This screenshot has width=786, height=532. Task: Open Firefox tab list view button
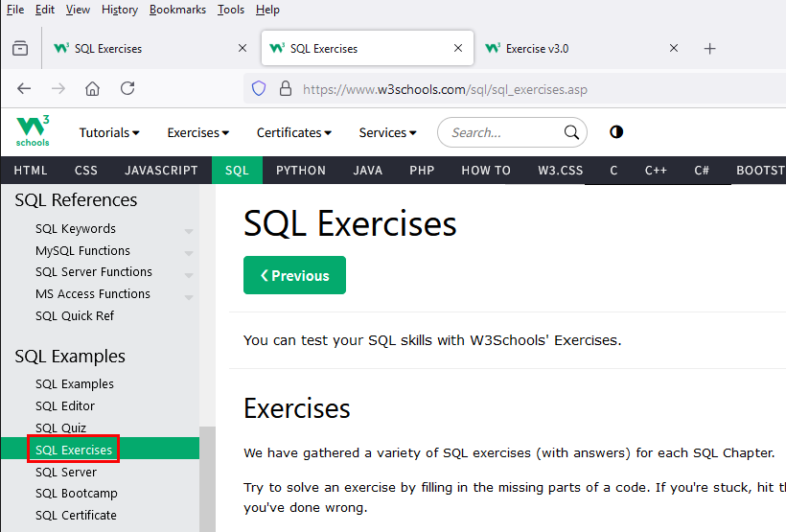[20, 49]
